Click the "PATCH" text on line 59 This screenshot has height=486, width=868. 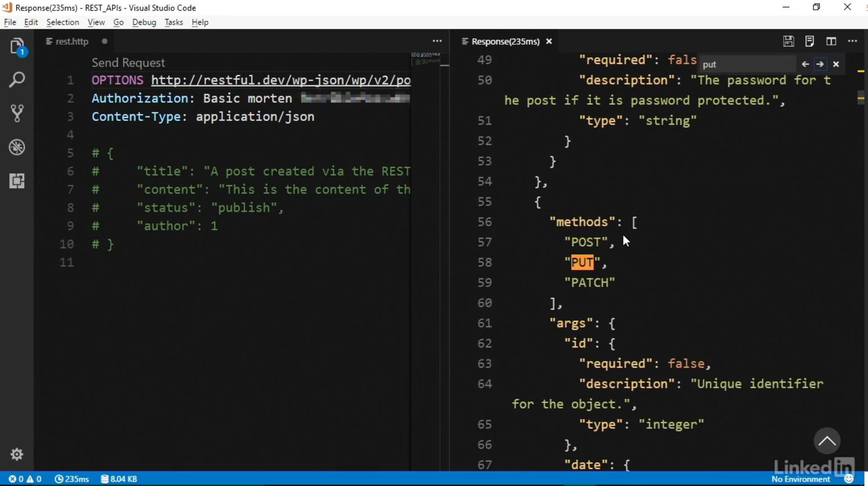[x=590, y=283]
